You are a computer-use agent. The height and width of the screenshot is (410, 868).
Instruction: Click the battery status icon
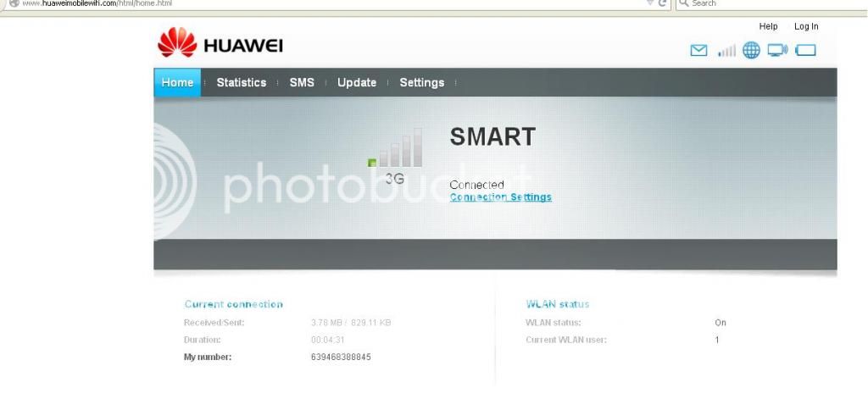(x=805, y=50)
